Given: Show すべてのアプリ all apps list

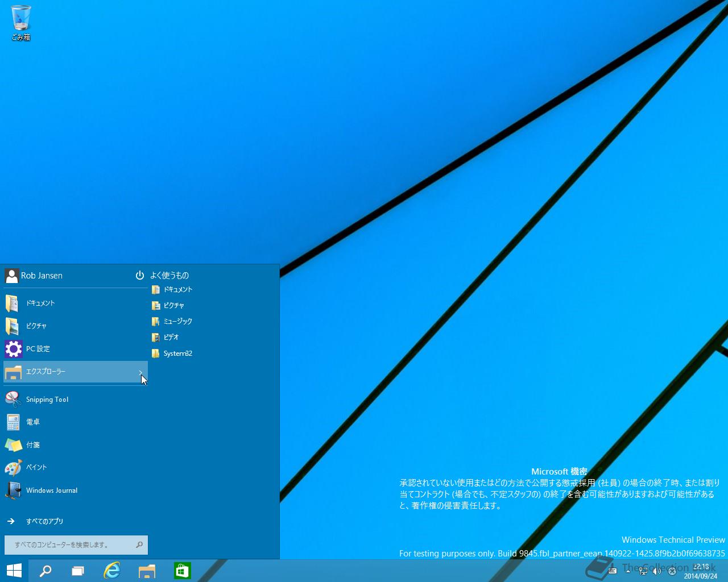Looking at the screenshot, I should click(76, 521).
